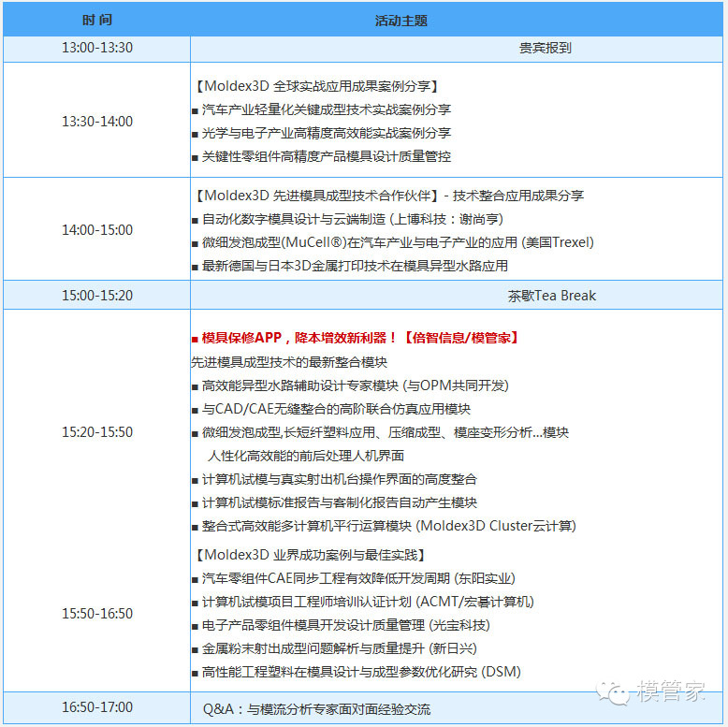Click Moldex3D 先进模具成型技术合作伙伴 heading
Screen dimensions: 728x727
388,196
